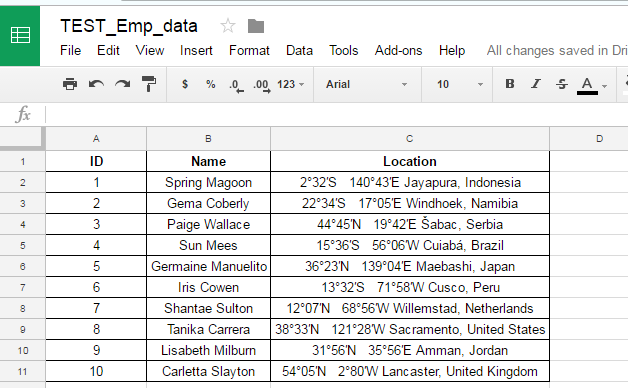This screenshot has width=628, height=388.
Task: Select cell 'Gema Coberly'
Action: coord(208,203)
